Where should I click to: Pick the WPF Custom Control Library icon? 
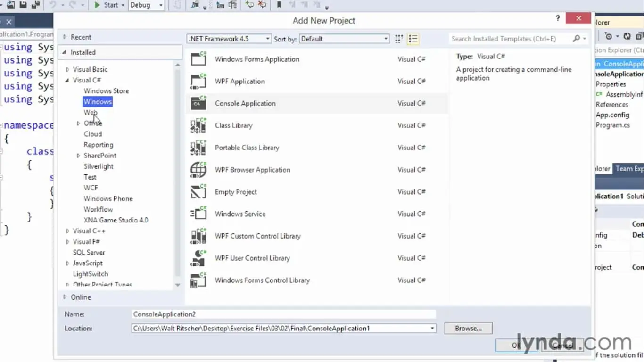(198, 236)
